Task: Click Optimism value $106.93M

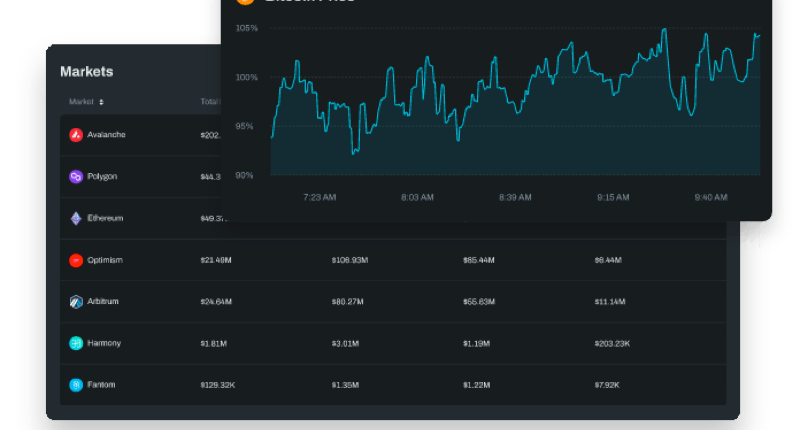Action: pos(349,260)
